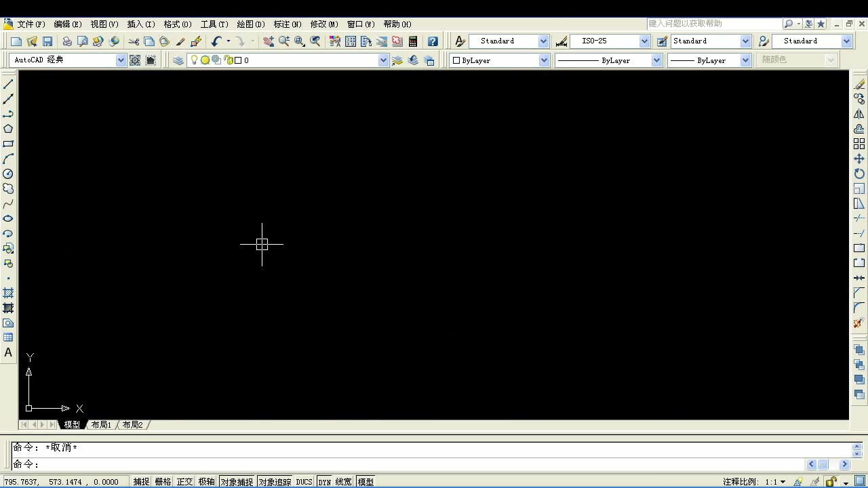Image resolution: width=868 pixels, height=488 pixels.
Task: Toggle 极轴 polar tracking
Action: pos(206,482)
